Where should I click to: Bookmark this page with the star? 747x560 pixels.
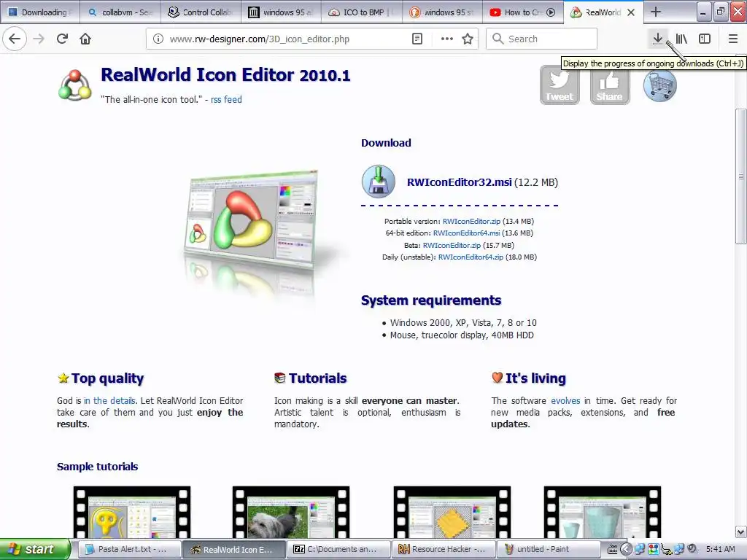click(x=468, y=39)
